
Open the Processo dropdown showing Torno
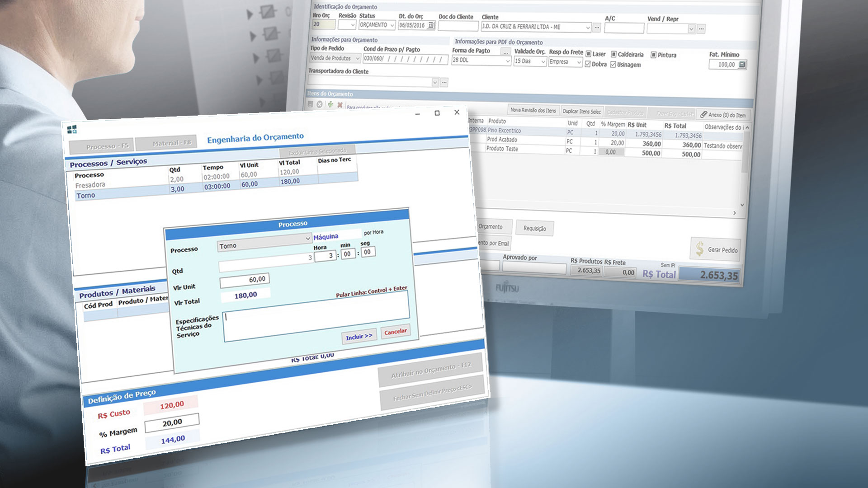click(x=307, y=238)
